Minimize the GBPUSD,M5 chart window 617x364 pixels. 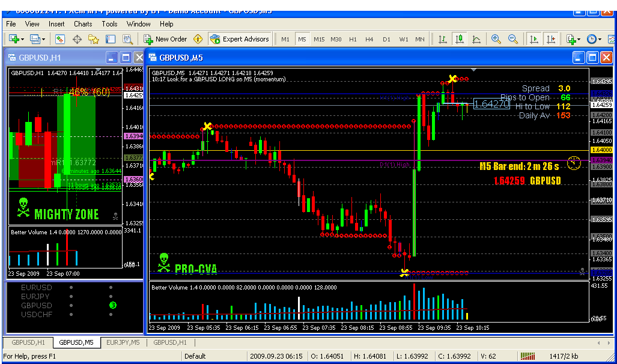(578, 58)
